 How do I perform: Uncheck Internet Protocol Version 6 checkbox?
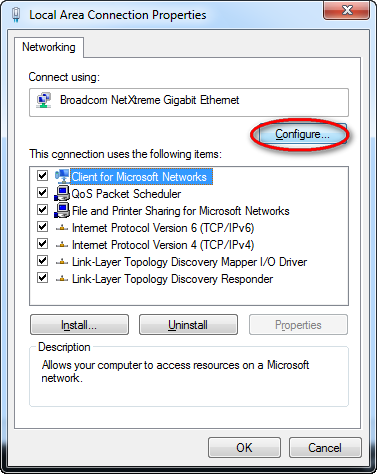point(42,227)
